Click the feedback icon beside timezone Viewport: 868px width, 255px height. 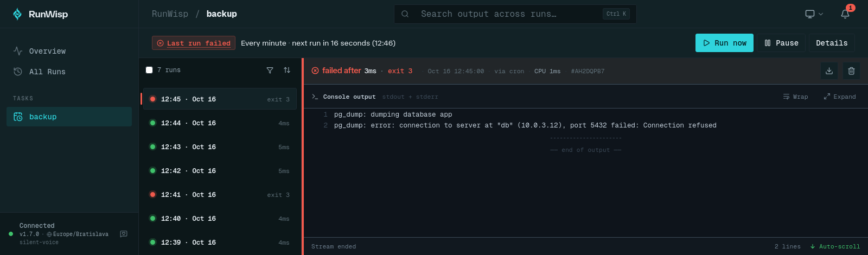coord(124,234)
